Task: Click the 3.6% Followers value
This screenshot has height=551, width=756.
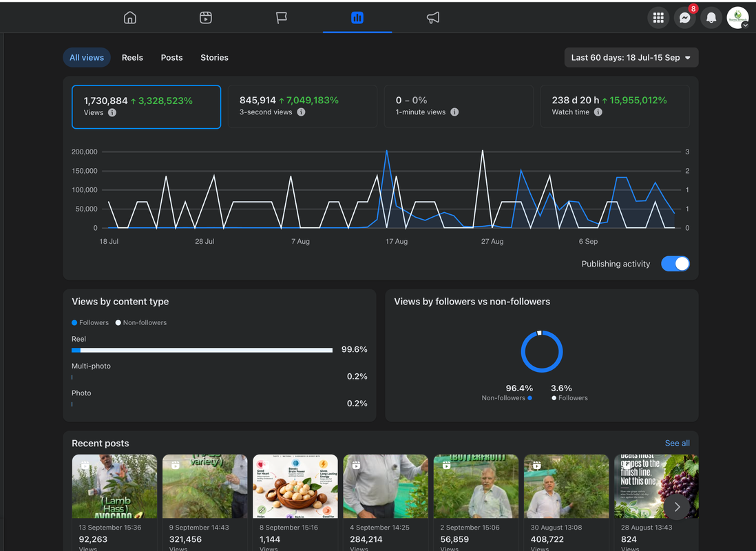Action: tap(561, 388)
